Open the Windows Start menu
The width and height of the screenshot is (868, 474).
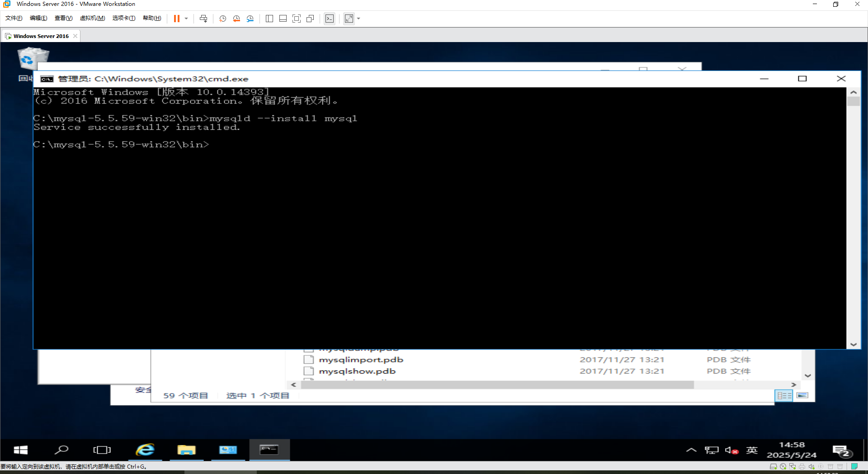(21, 450)
